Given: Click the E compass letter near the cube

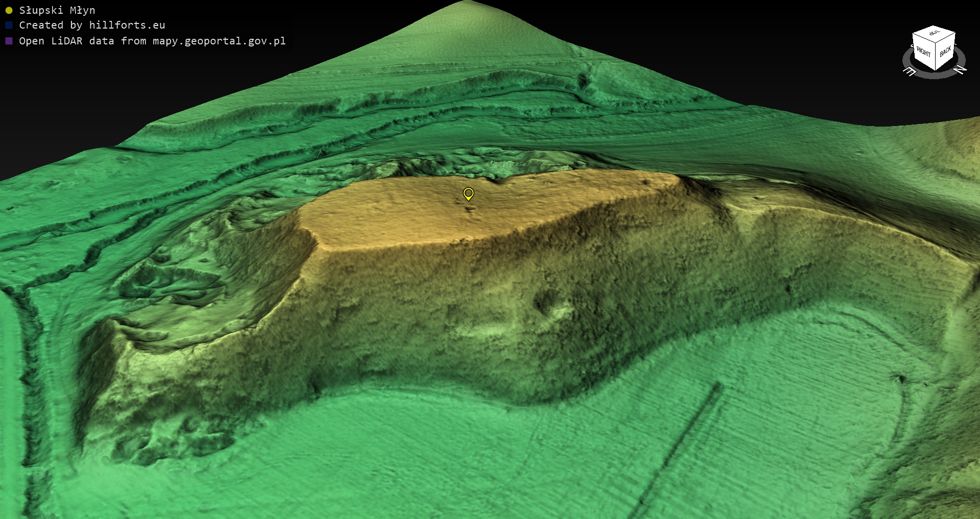Looking at the screenshot, I should click(x=910, y=71).
